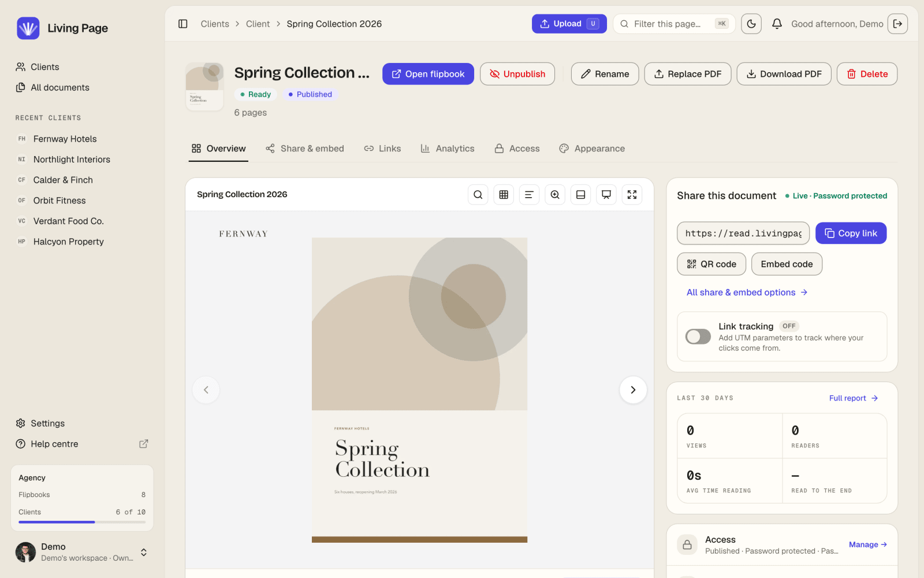The image size is (924, 578).
Task: Unpublish the Spring Collection document
Action: pyautogui.click(x=517, y=74)
